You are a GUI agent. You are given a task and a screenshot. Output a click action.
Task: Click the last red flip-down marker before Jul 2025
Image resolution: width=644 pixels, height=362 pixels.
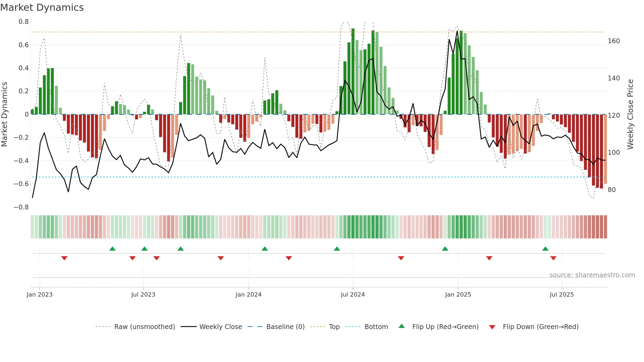pos(553,258)
